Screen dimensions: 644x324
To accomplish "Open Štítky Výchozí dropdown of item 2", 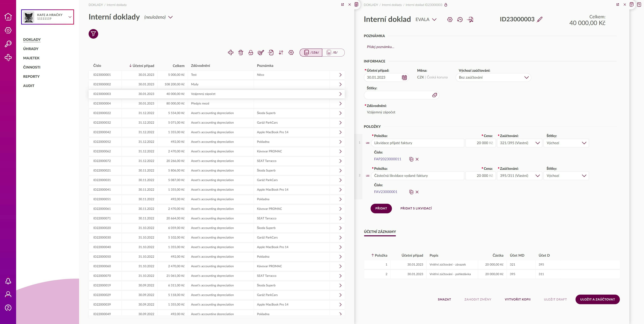I will tap(566, 176).
